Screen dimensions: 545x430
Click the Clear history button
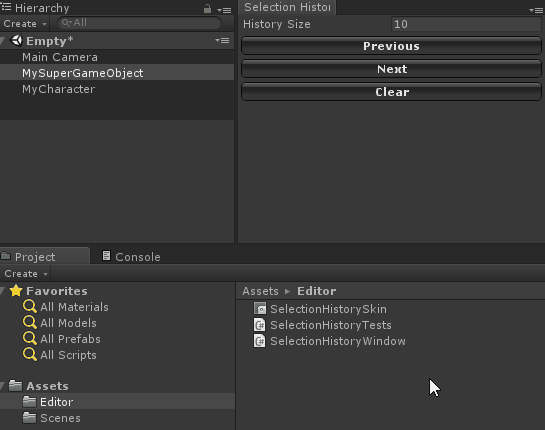[x=391, y=92]
